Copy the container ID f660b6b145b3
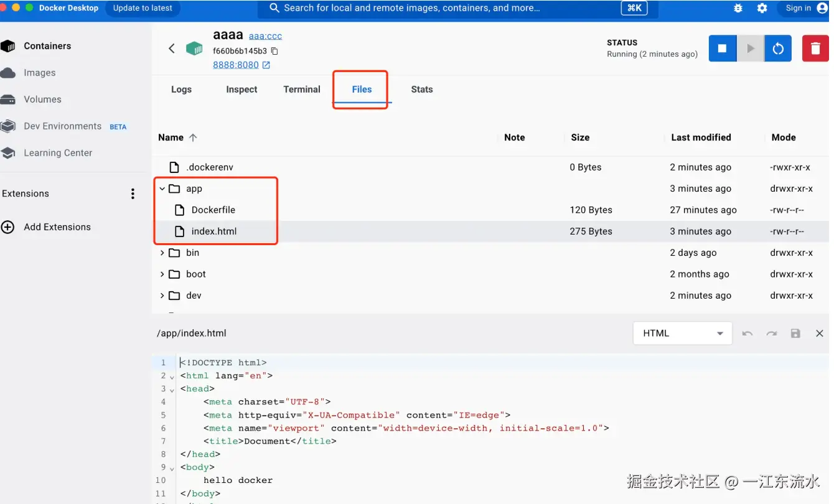Screen dimensions: 834x504 tap(274, 51)
